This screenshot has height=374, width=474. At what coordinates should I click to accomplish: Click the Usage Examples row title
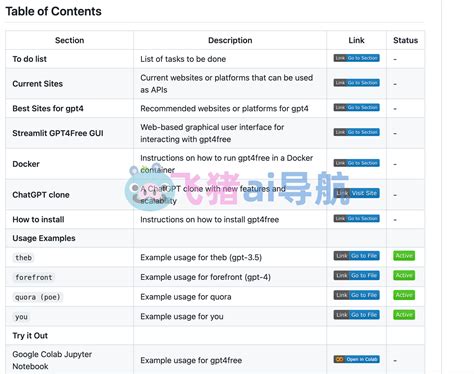pyautogui.click(x=44, y=238)
